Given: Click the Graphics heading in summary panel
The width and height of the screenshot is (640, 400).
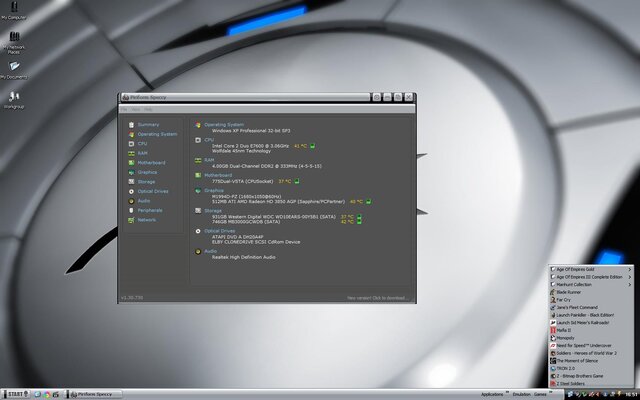Looking at the screenshot, I should [215, 190].
